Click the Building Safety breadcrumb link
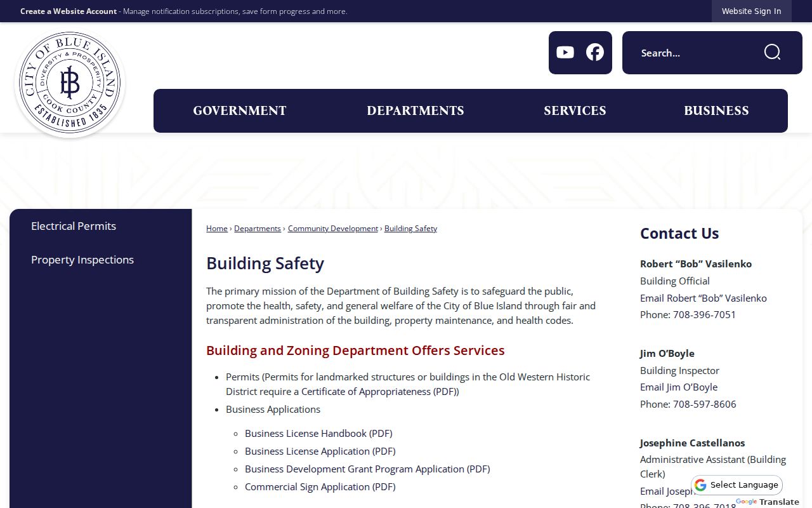 [410, 229]
